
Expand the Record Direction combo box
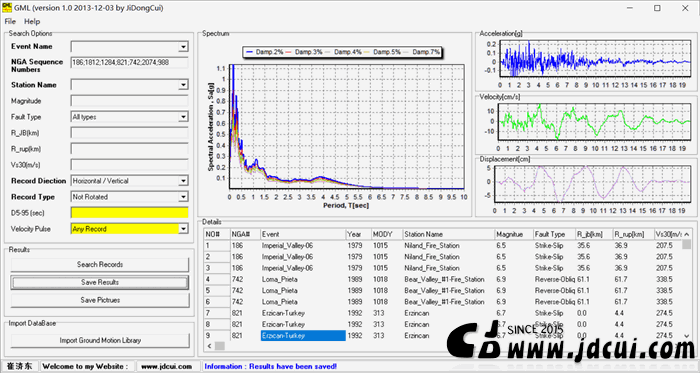pyautogui.click(x=183, y=181)
